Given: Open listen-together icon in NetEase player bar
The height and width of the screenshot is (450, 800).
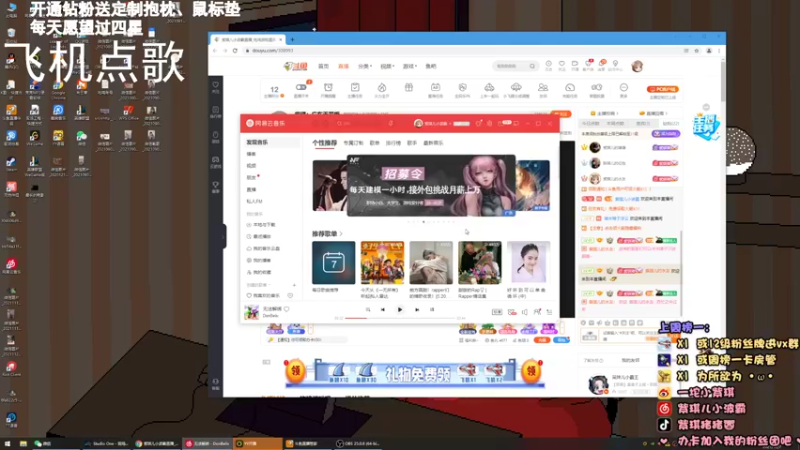Looking at the screenshot, I should pyautogui.click(x=537, y=312).
